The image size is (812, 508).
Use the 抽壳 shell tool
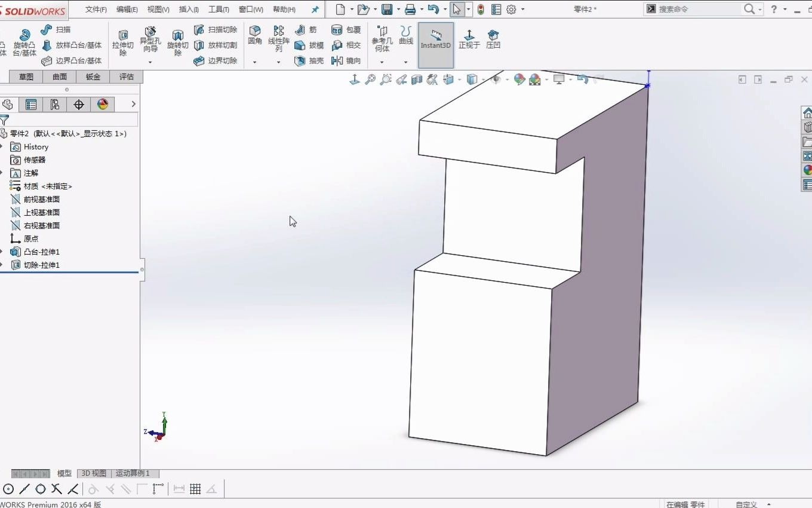pyautogui.click(x=309, y=60)
